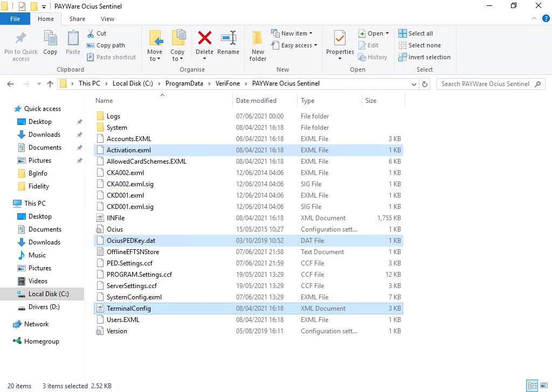552x392 pixels.
Task: Select Videos in navigation pane
Action: [x=38, y=281]
